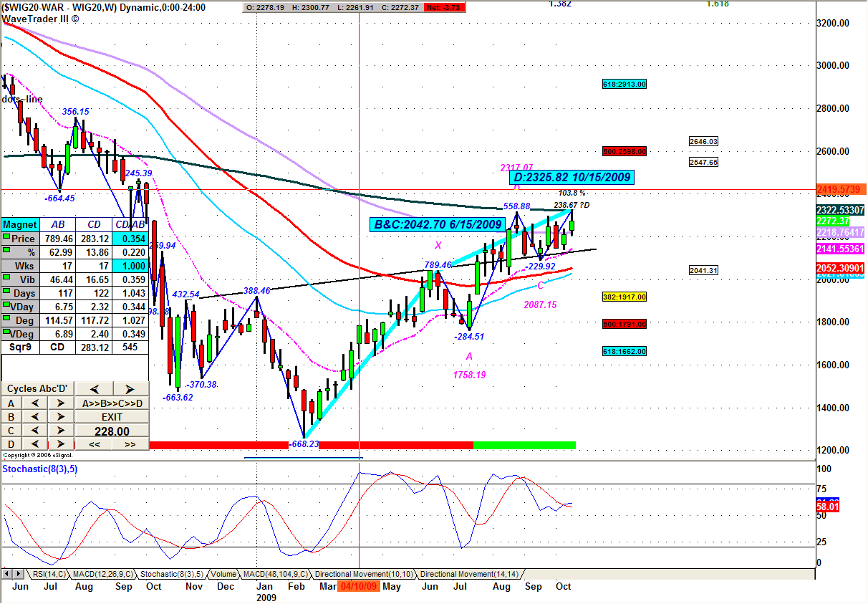Click the 2419.5739 axis price tag
Viewport: 868px width, 604px height.
pos(841,189)
